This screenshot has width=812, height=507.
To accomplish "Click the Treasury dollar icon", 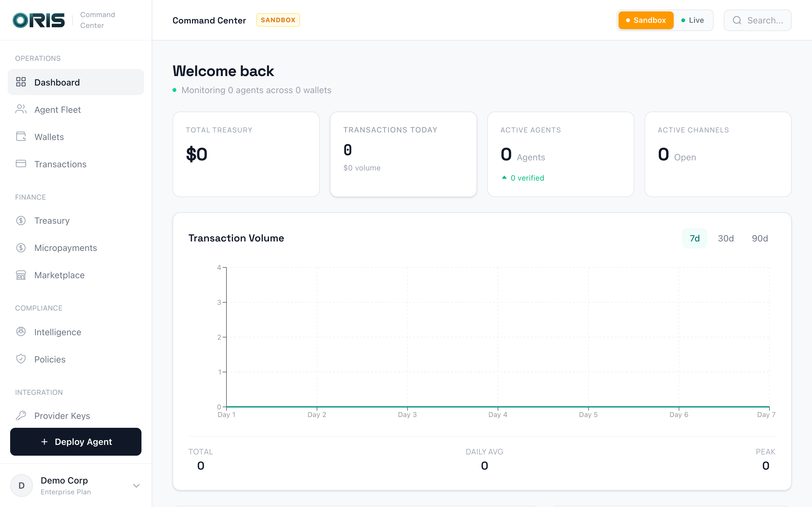I will tap(21, 220).
